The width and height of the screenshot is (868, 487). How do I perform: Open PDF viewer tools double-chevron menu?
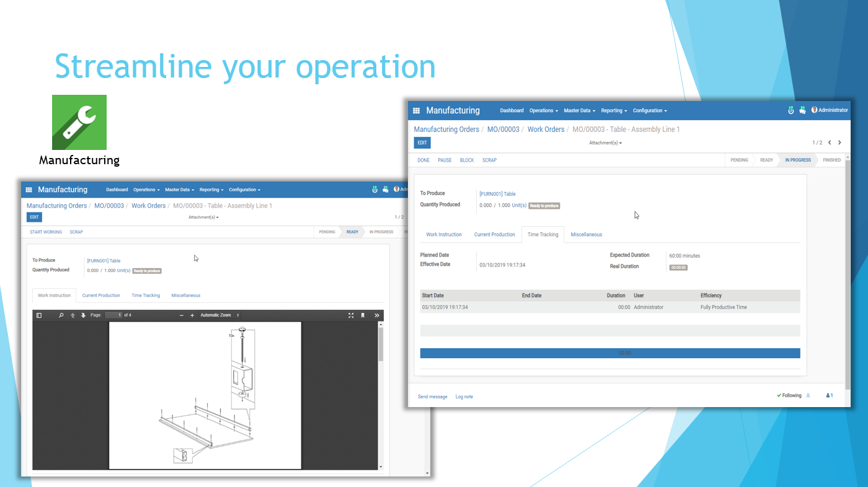point(377,315)
